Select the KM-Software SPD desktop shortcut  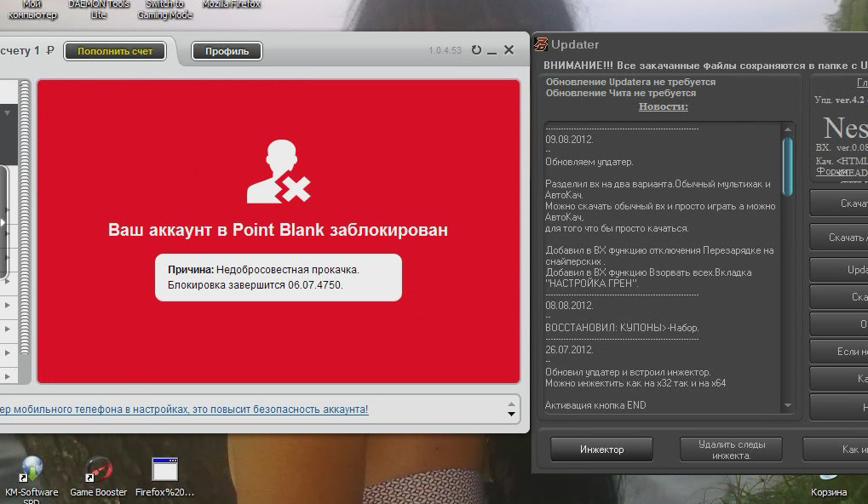tap(32, 480)
